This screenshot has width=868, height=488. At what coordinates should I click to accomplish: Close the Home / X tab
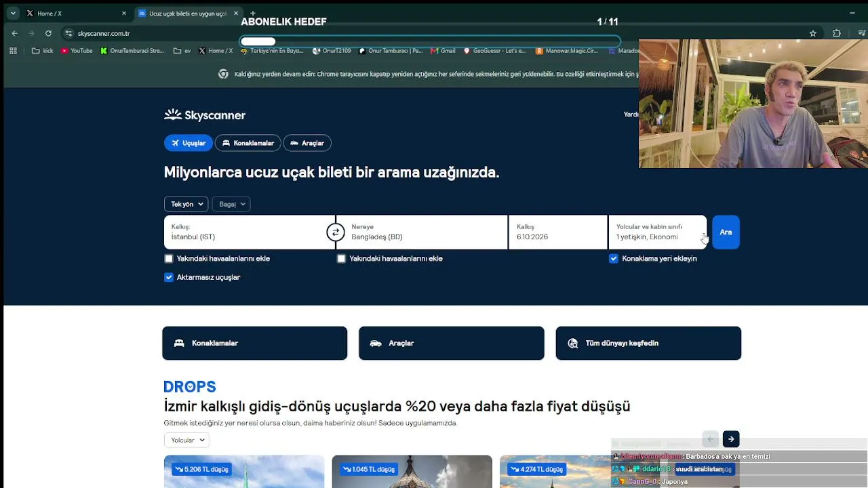click(x=124, y=13)
